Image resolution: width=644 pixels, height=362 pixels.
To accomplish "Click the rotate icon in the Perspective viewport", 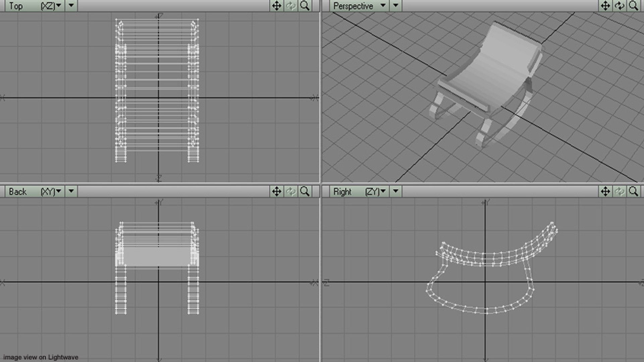I will 619,6.
